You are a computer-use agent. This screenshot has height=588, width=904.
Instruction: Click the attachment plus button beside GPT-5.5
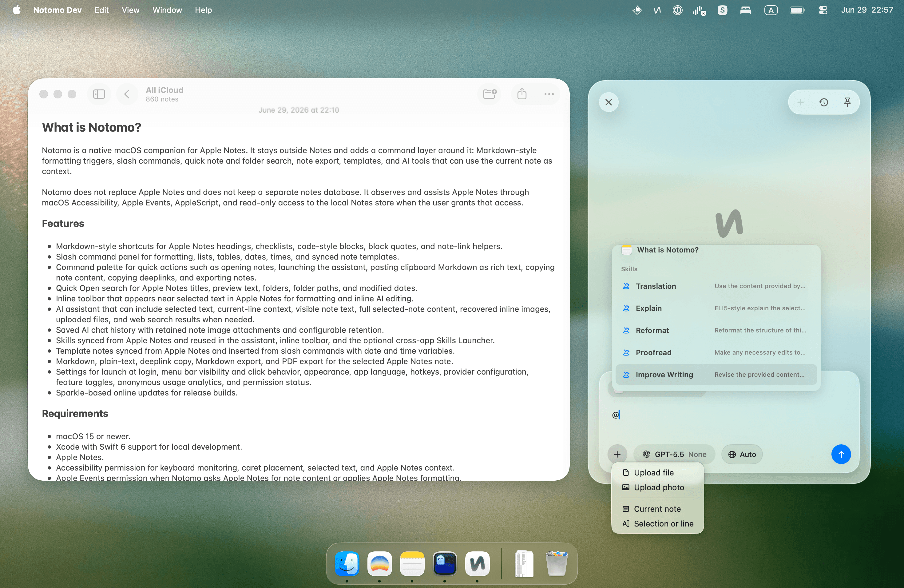(617, 454)
